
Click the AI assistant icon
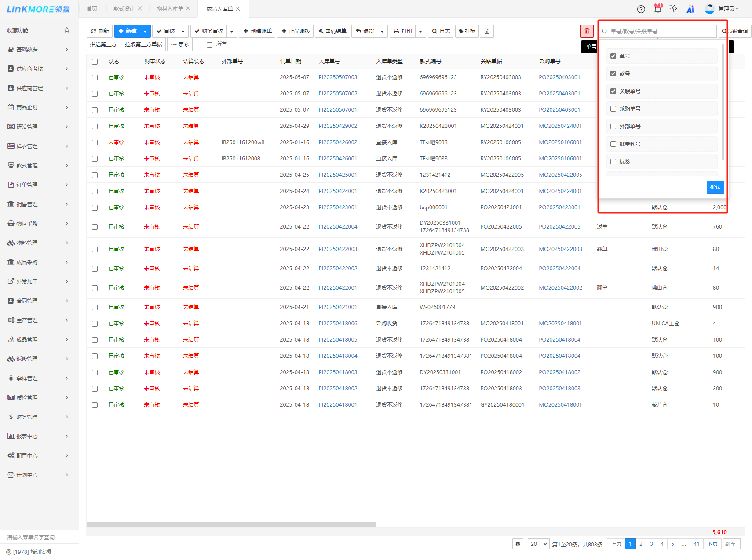pyautogui.click(x=690, y=9)
